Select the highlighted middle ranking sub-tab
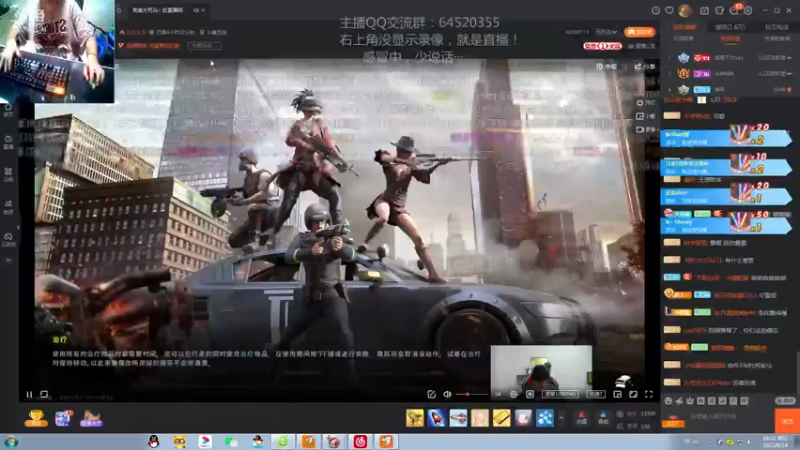The image size is (800, 450). pyautogui.click(x=730, y=39)
